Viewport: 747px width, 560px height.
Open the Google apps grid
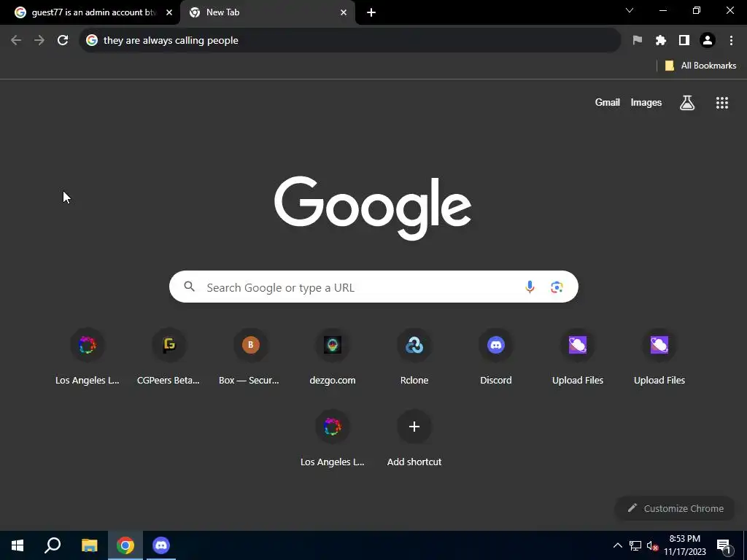[x=721, y=102]
